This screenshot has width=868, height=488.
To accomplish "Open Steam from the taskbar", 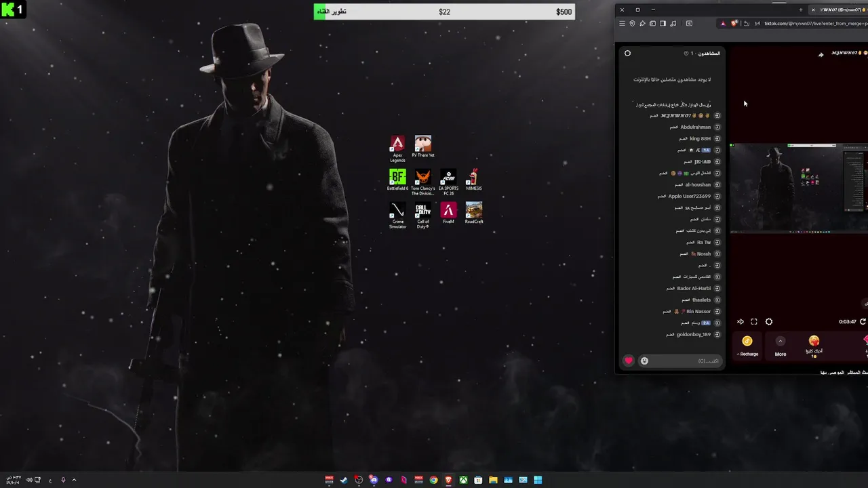I will pos(344,480).
